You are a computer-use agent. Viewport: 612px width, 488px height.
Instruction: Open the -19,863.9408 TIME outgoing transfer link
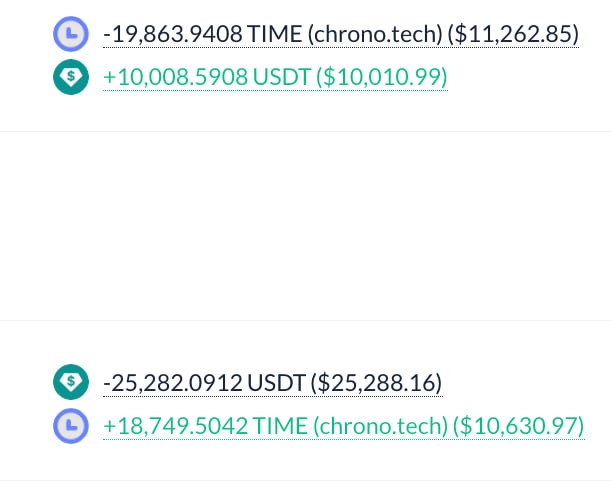[341, 34]
